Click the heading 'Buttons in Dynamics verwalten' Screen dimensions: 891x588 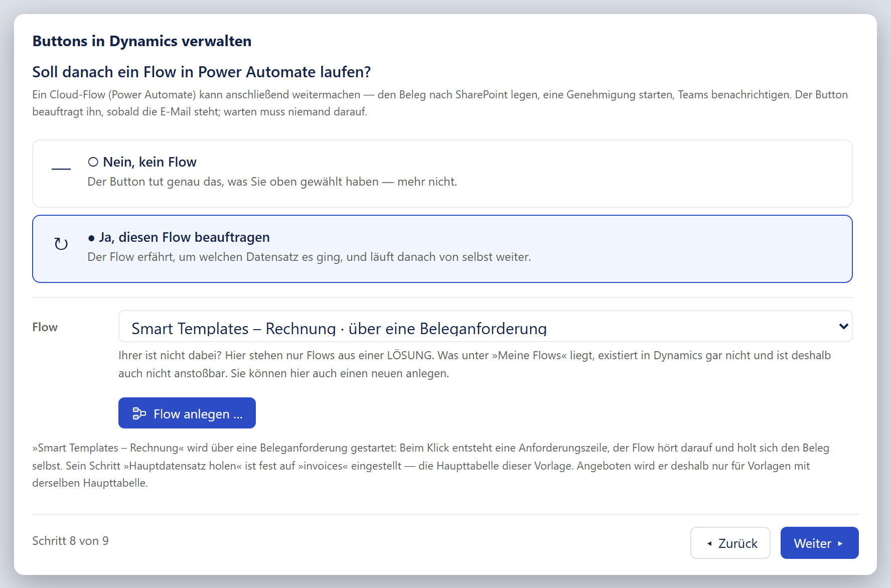142,41
